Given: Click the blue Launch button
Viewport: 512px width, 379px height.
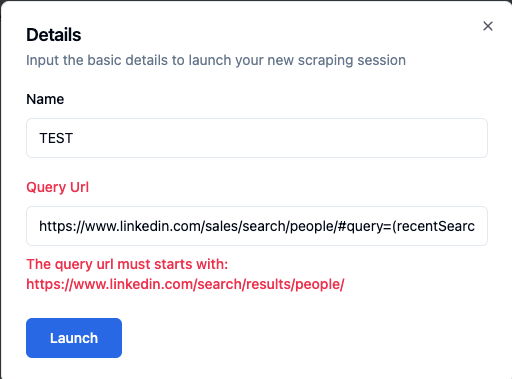Looking at the screenshot, I should click(x=74, y=338).
